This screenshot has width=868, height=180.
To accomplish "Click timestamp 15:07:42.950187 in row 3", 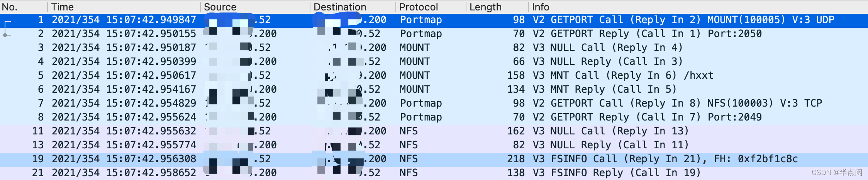I will [x=151, y=48].
